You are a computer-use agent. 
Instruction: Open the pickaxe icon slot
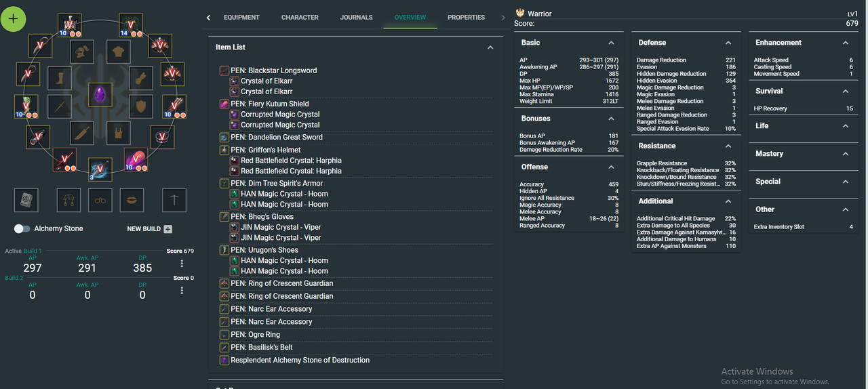(x=174, y=200)
